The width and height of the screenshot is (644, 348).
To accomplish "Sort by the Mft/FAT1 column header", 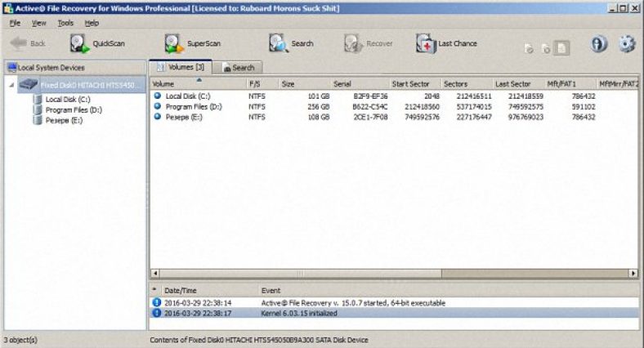I will click(x=570, y=83).
